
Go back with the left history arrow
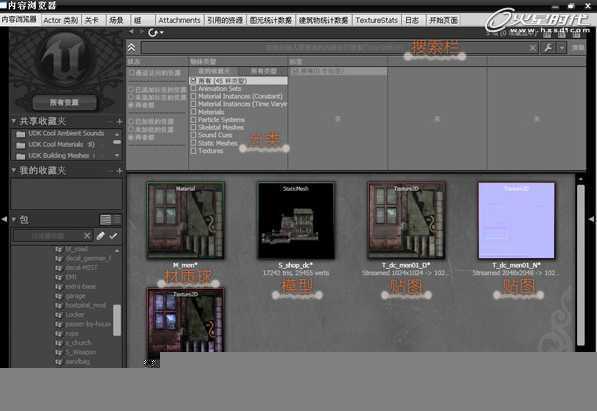tap(131, 32)
